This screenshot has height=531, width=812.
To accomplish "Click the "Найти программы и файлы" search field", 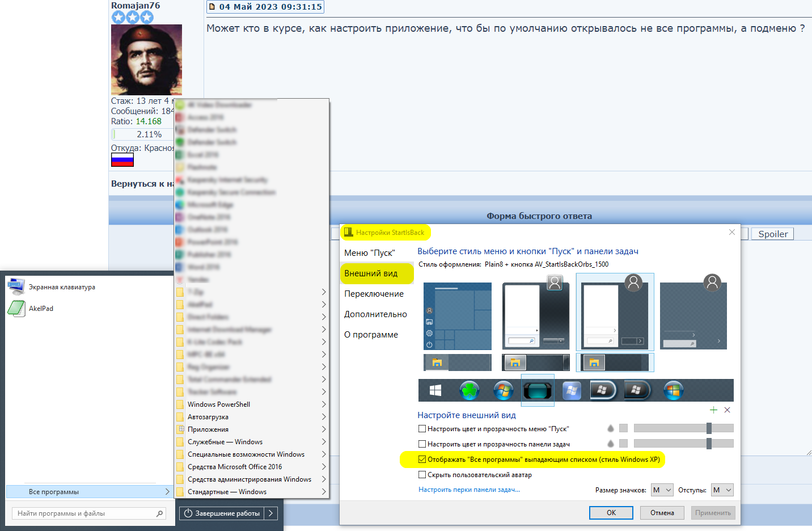I will coord(88,513).
